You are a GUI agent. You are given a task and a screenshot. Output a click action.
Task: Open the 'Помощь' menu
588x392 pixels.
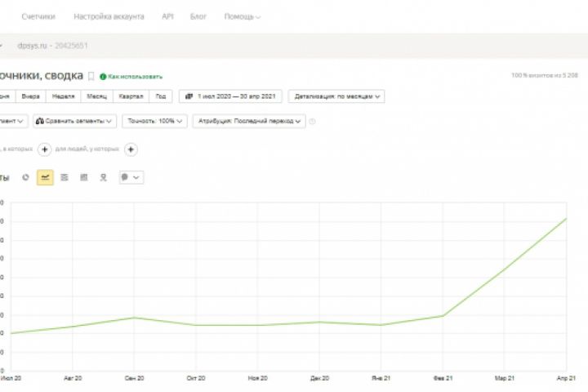(x=242, y=16)
